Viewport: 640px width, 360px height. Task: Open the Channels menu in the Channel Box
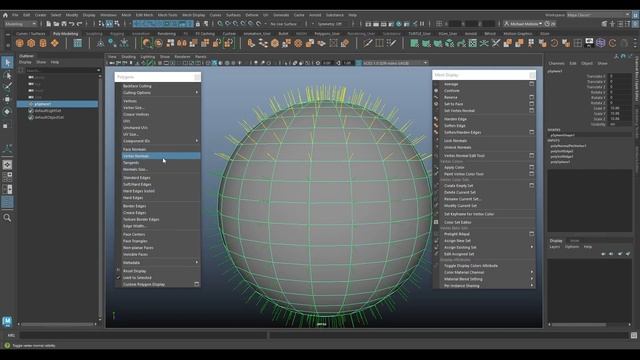(x=556, y=63)
